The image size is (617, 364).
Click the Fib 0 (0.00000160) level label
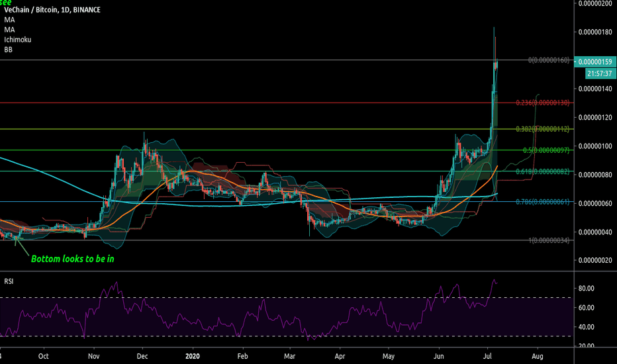click(549, 60)
